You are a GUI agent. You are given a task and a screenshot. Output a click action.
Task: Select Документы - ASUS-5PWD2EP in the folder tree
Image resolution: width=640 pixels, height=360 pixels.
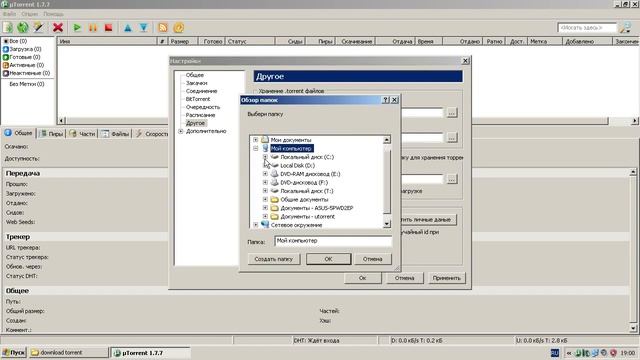coord(317,208)
